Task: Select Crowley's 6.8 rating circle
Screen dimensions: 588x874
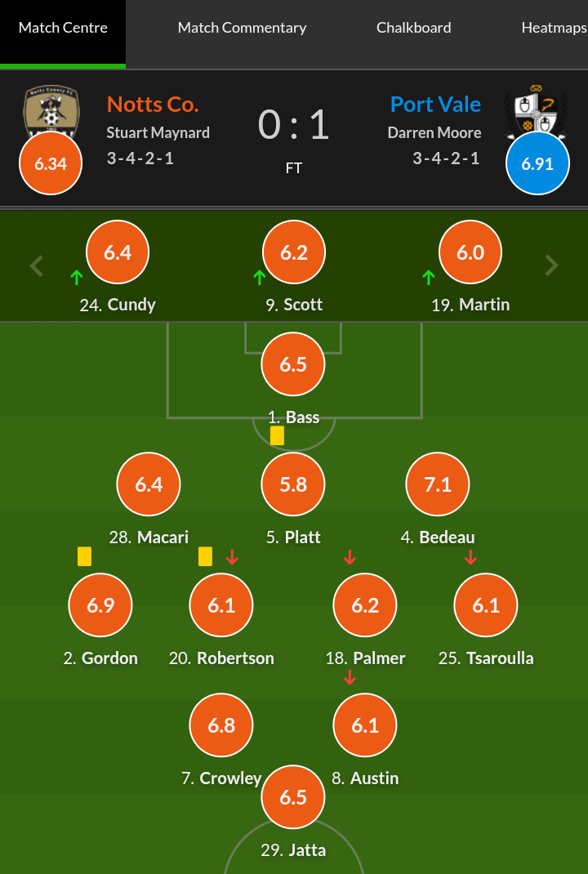Action: point(221,725)
